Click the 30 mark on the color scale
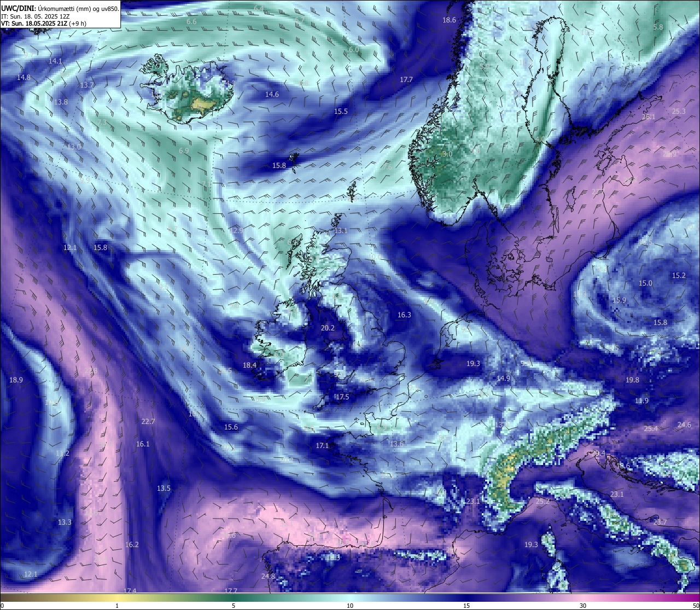 click(583, 606)
